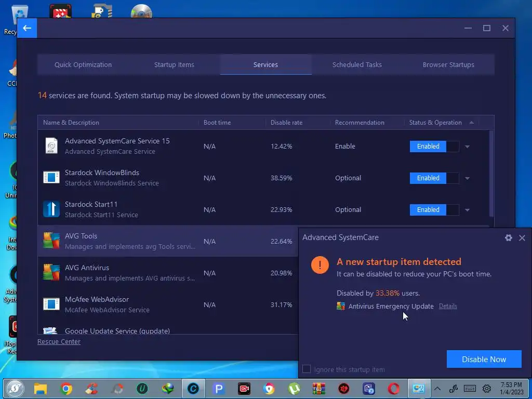Switch to Quick Optimization tab
Image resolution: width=532 pixels, height=399 pixels.
(83, 64)
